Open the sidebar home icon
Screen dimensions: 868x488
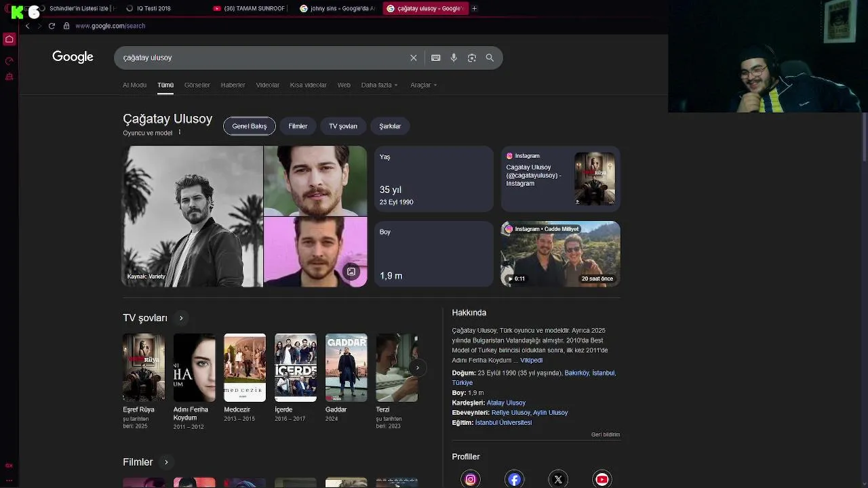pos(9,39)
